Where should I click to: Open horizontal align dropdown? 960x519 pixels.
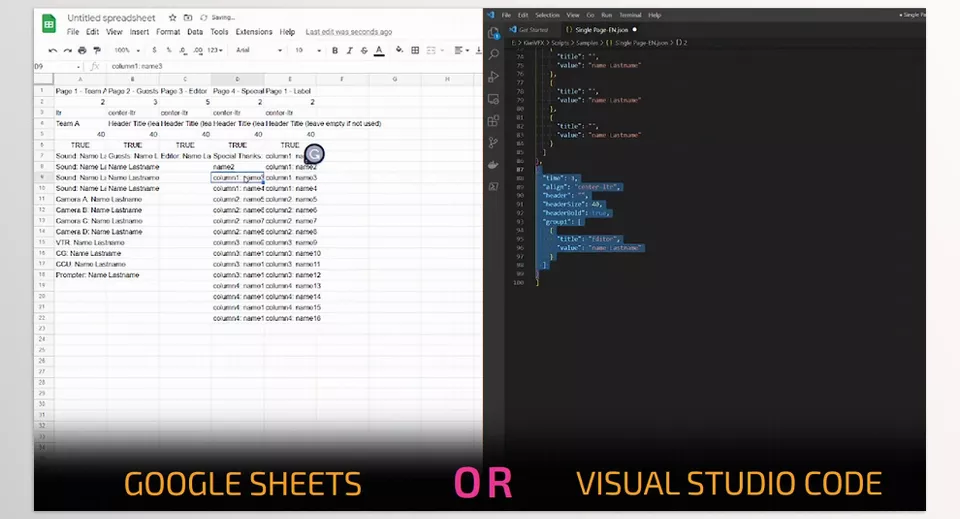(x=462, y=50)
